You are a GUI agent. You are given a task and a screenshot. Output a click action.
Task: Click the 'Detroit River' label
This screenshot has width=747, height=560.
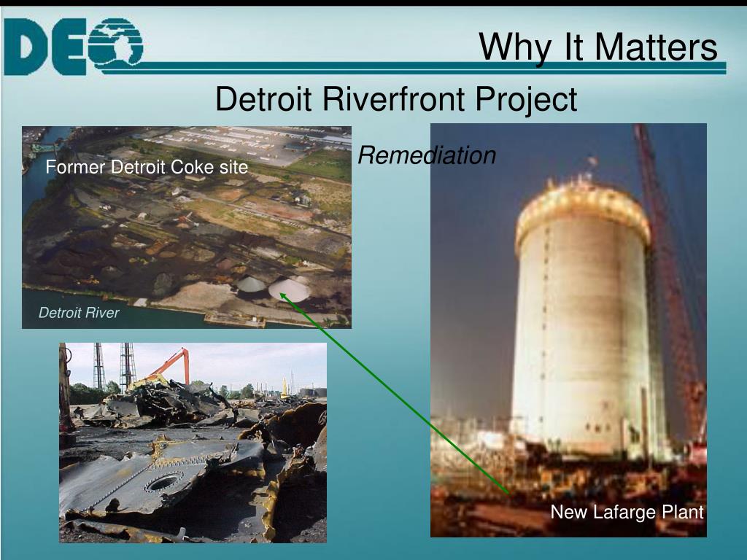(79, 312)
